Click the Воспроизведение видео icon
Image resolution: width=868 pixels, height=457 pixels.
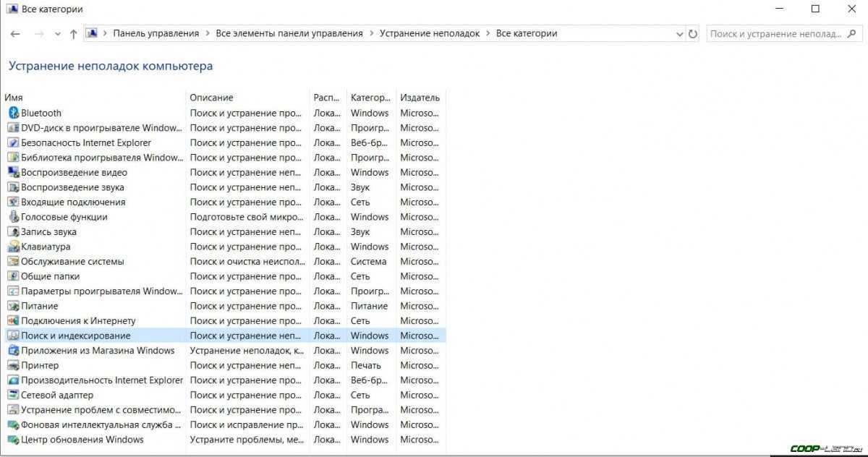click(x=13, y=172)
